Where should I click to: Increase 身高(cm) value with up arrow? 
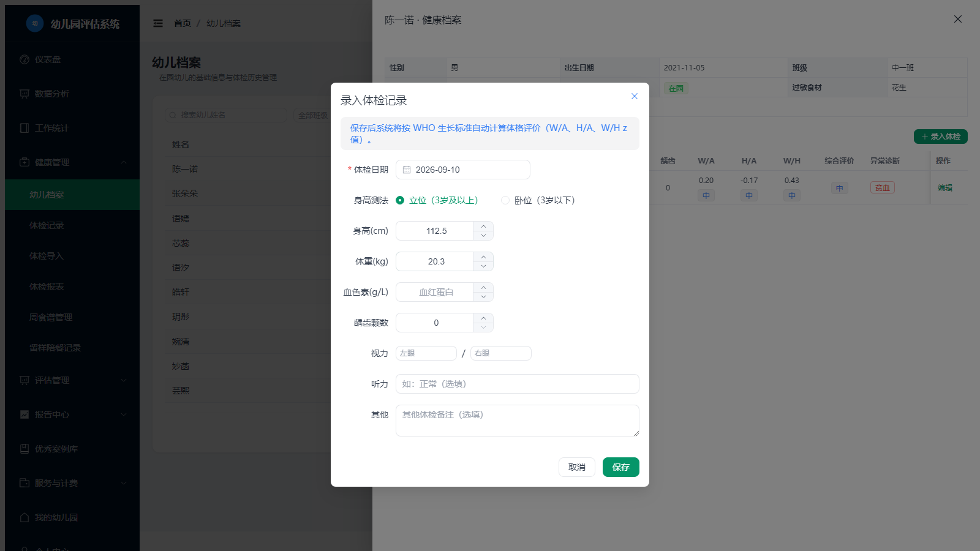click(x=483, y=226)
